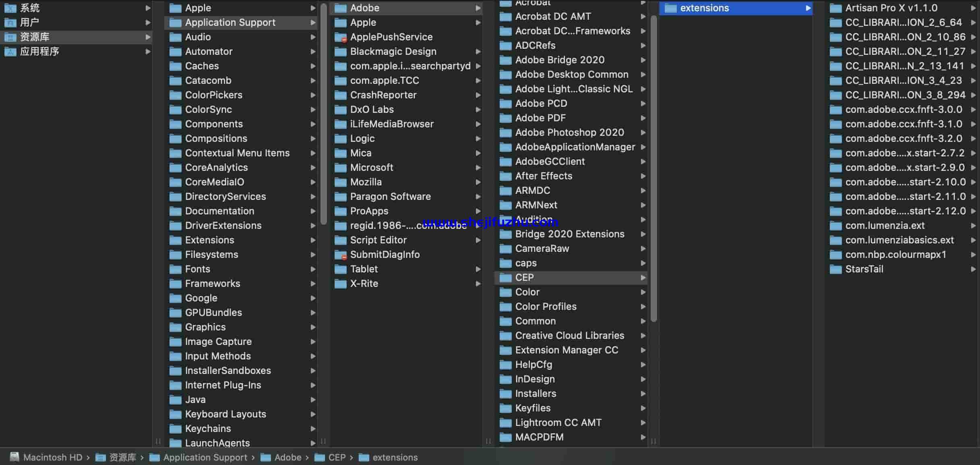The width and height of the screenshot is (980, 465).
Task: Select the Adobe Desktop Common row
Action: coord(571,75)
